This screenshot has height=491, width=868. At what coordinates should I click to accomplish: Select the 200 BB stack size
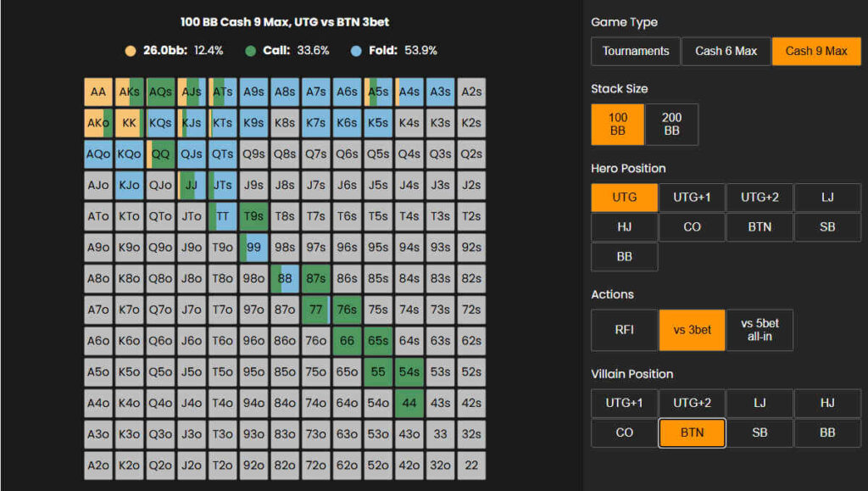671,125
